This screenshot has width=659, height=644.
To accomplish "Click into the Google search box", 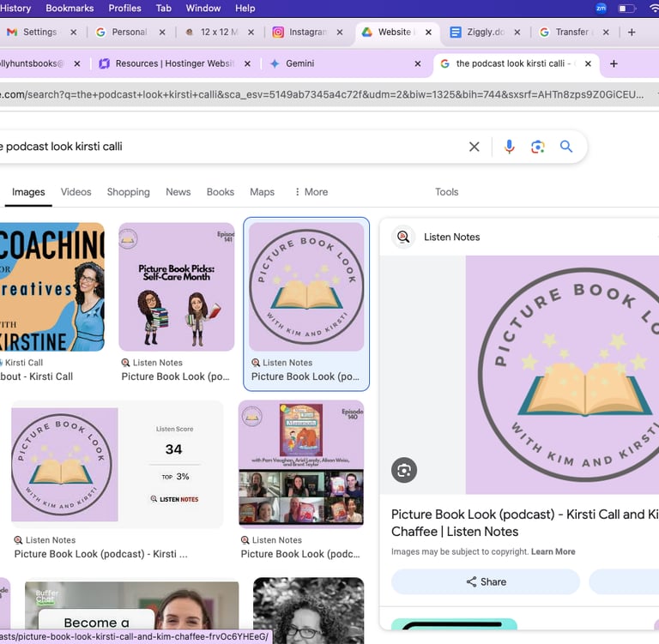I will (x=231, y=147).
